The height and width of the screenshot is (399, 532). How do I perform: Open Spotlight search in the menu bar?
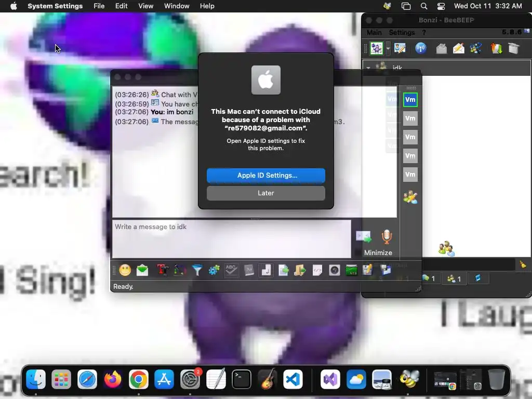424,6
